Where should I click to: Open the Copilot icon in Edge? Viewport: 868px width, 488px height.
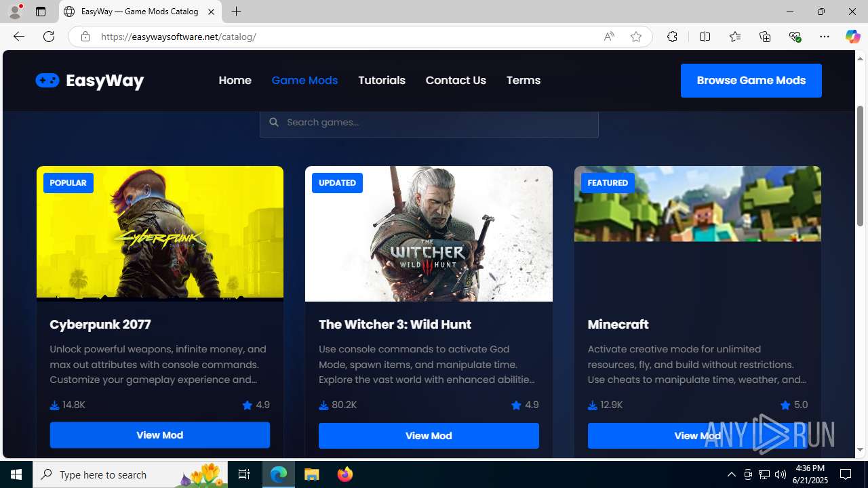coord(852,37)
